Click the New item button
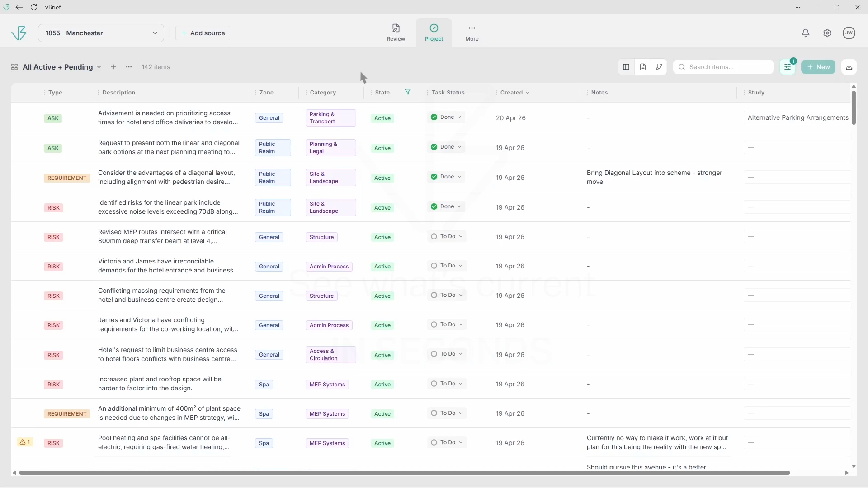The height and width of the screenshot is (488, 868). point(818,67)
